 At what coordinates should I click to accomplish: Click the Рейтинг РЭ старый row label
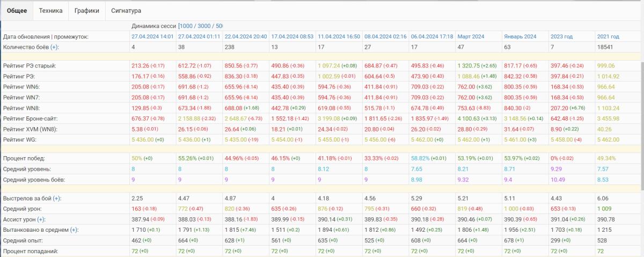[x=30, y=65]
